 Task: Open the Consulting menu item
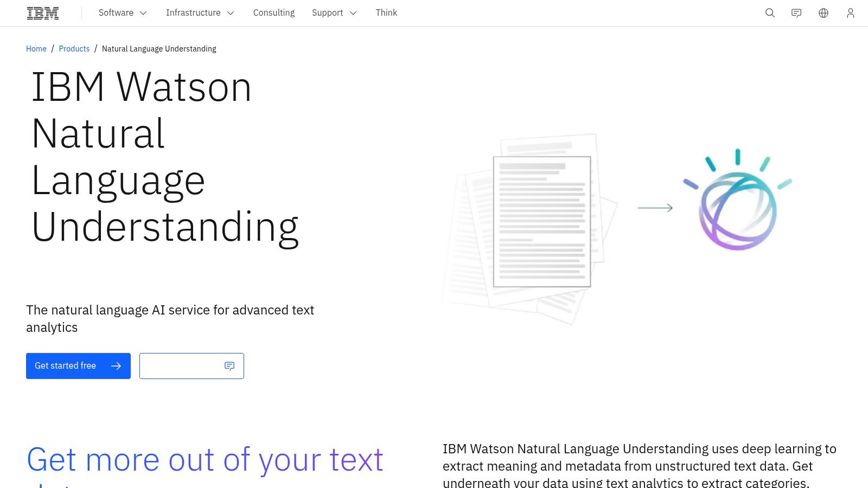(x=274, y=13)
